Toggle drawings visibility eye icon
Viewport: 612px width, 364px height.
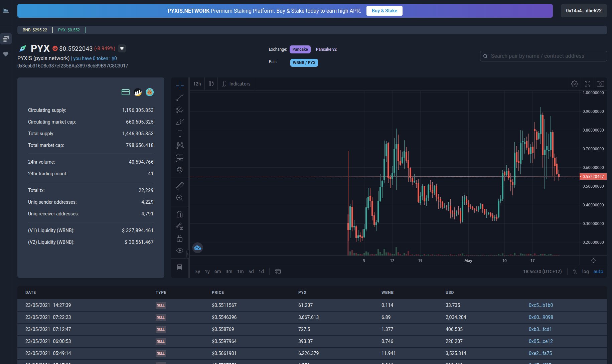tap(180, 250)
